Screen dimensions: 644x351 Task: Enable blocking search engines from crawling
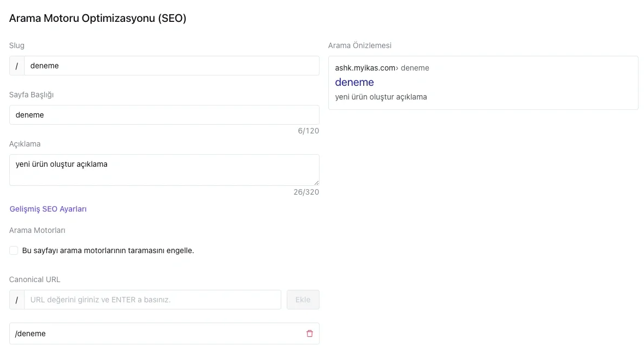tap(14, 251)
